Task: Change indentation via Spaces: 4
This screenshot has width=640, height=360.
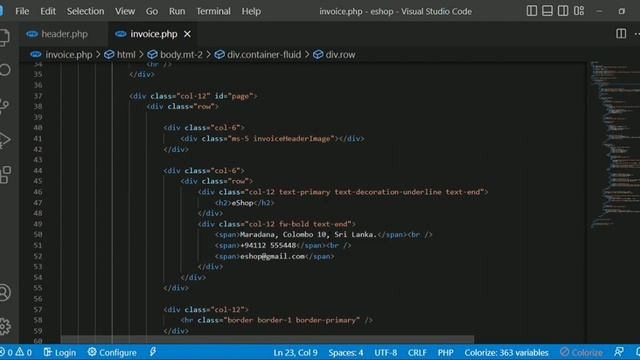Action: (x=346, y=352)
